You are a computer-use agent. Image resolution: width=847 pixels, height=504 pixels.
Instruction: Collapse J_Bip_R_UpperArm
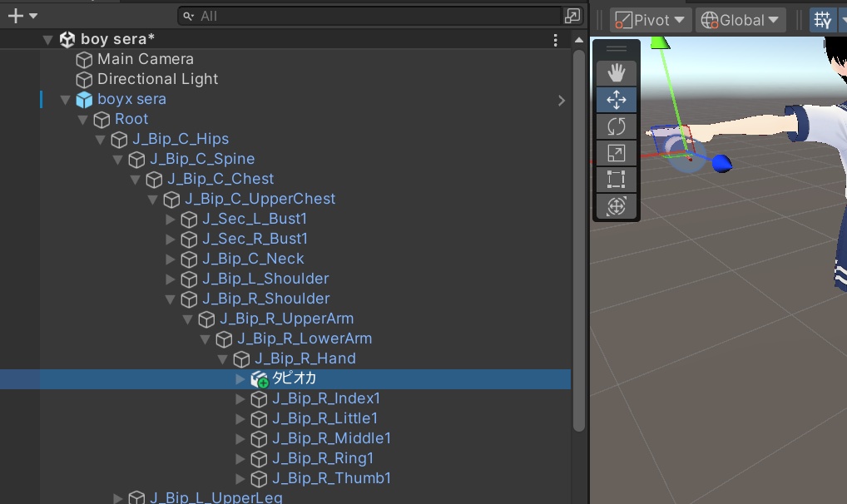click(188, 319)
